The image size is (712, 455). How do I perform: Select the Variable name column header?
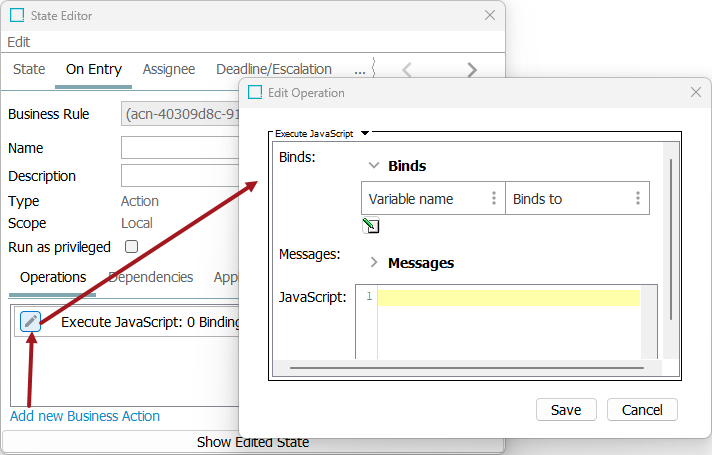point(433,198)
